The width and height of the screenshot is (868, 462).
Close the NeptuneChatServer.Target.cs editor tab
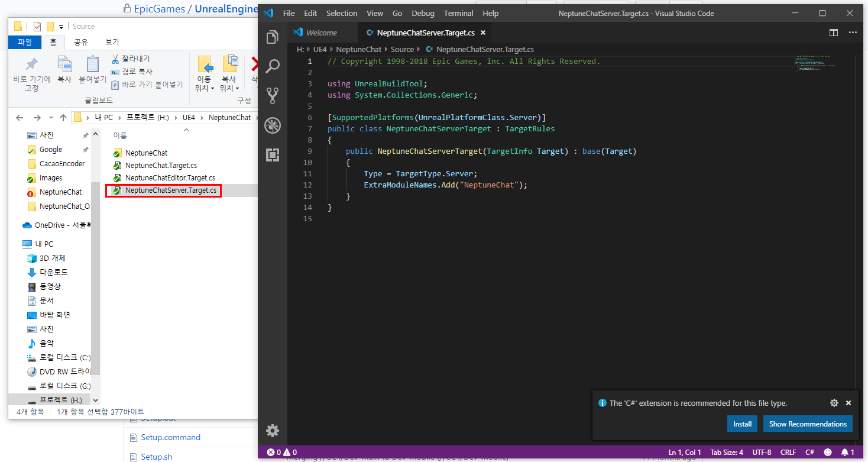pos(482,33)
